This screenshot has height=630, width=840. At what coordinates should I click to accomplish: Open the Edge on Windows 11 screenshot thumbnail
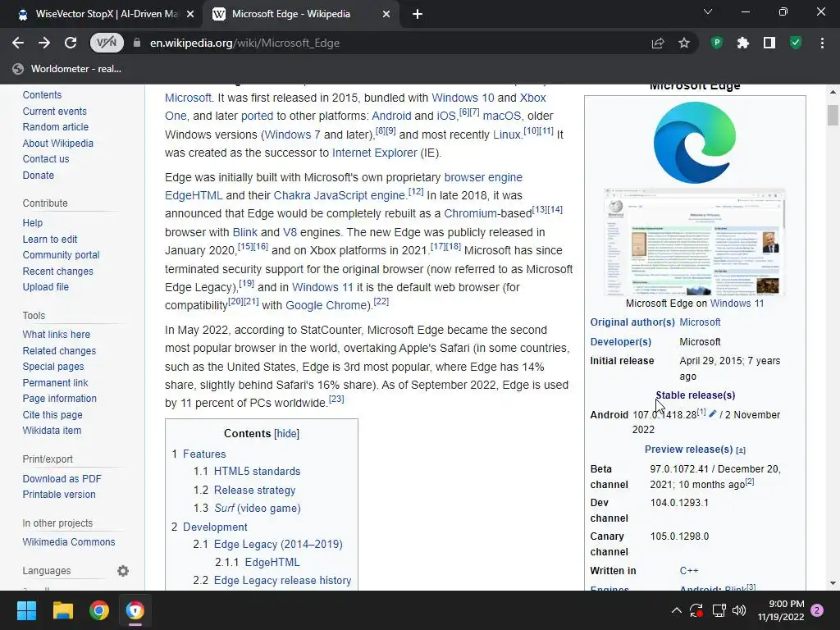(695, 242)
